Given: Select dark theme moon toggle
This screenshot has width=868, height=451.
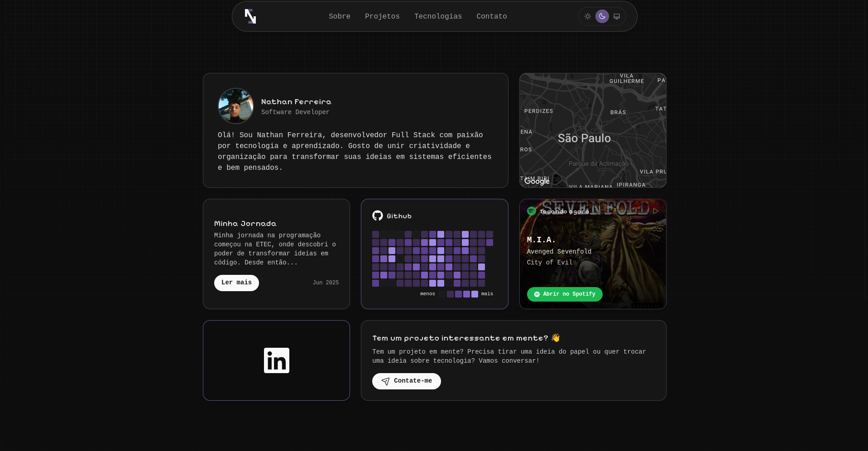Looking at the screenshot, I should click(x=602, y=16).
